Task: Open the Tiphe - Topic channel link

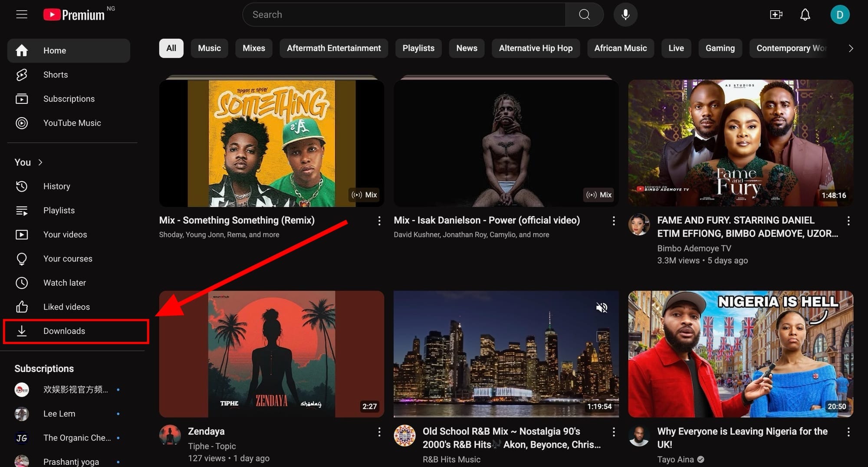Action: tap(212, 446)
